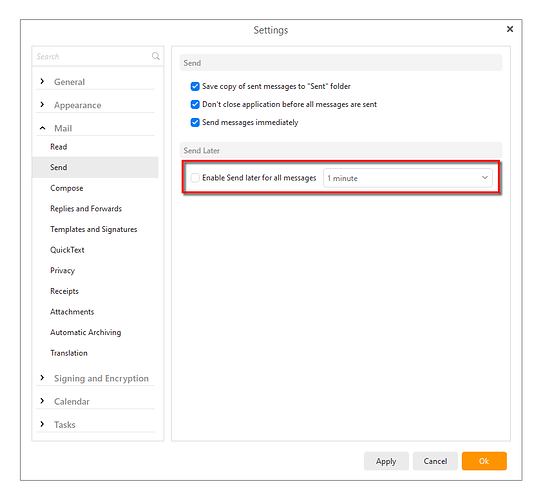Expand the Tasks section chevron
Image resolution: width=541 pixels, height=500 pixels.
pos(42,424)
